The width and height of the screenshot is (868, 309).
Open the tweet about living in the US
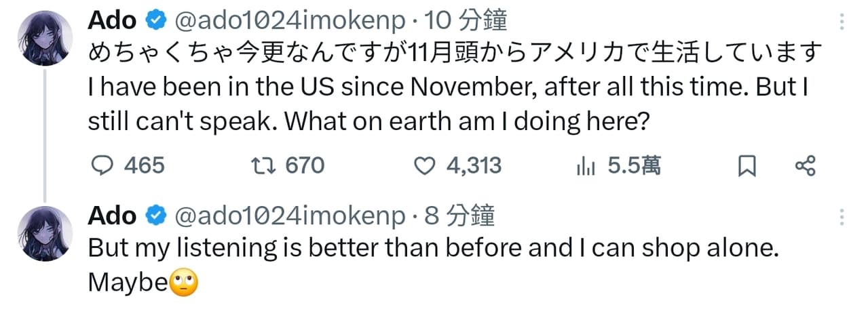point(448,87)
